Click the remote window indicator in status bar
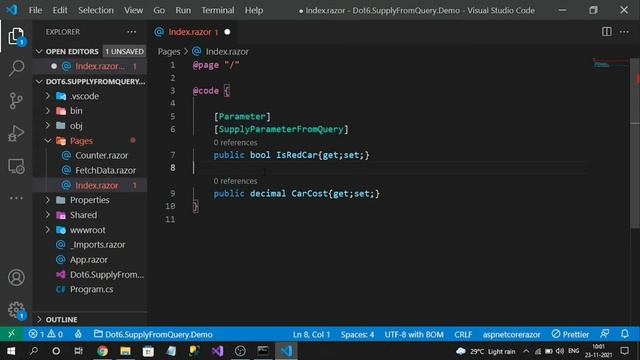The image size is (640, 360). (11, 334)
